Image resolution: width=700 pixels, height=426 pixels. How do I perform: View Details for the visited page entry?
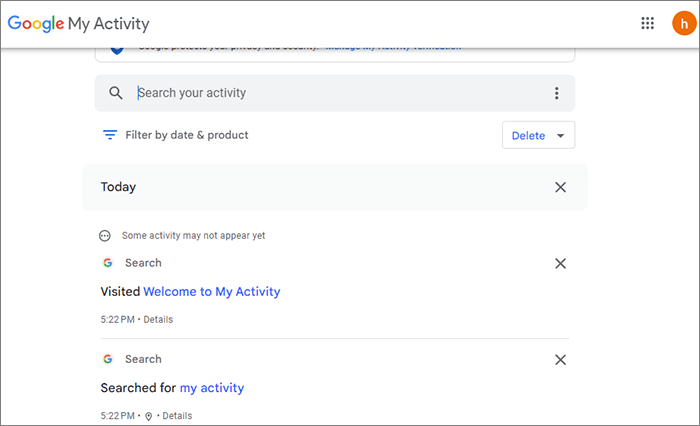158,320
